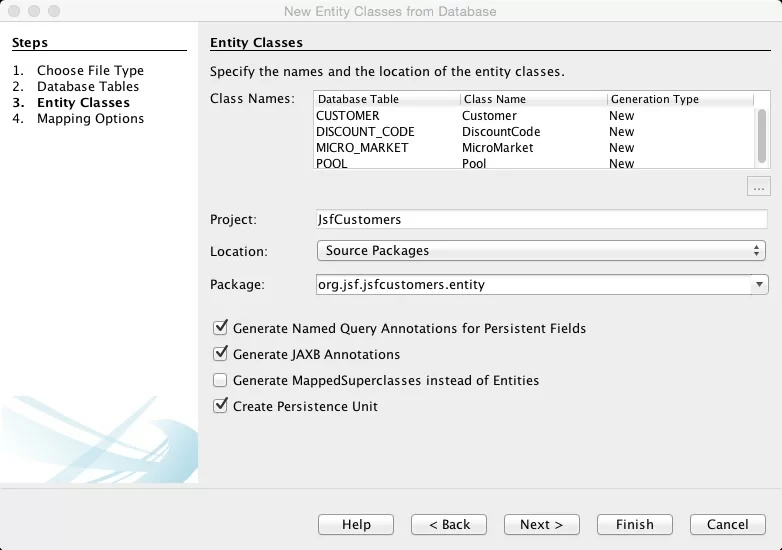Check Generate MappedSuperclasses instead of Entities
This screenshot has width=782, height=550.
pyautogui.click(x=220, y=380)
